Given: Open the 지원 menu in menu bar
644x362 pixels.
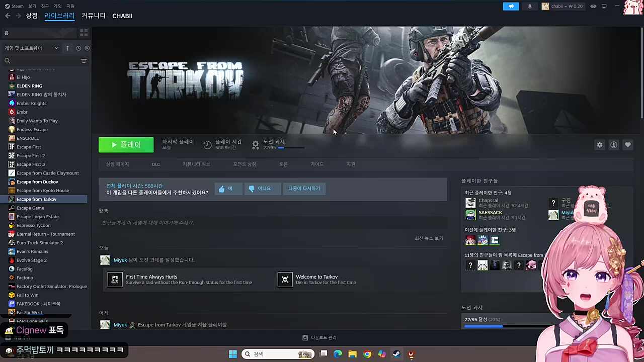Looking at the screenshot, I should (70, 6).
